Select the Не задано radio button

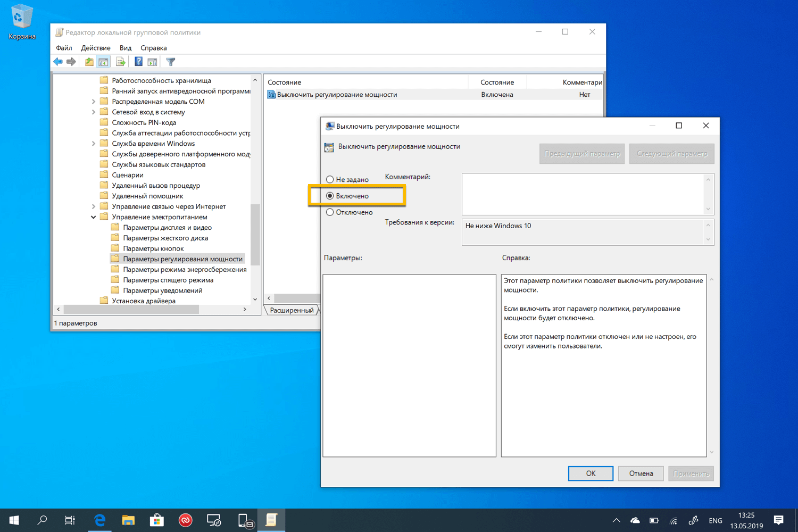(x=330, y=179)
